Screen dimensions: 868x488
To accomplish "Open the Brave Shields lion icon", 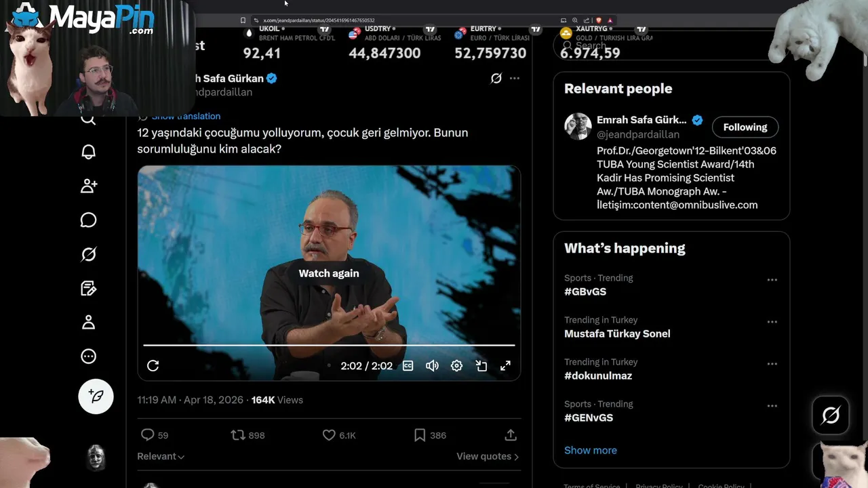I will [599, 20].
